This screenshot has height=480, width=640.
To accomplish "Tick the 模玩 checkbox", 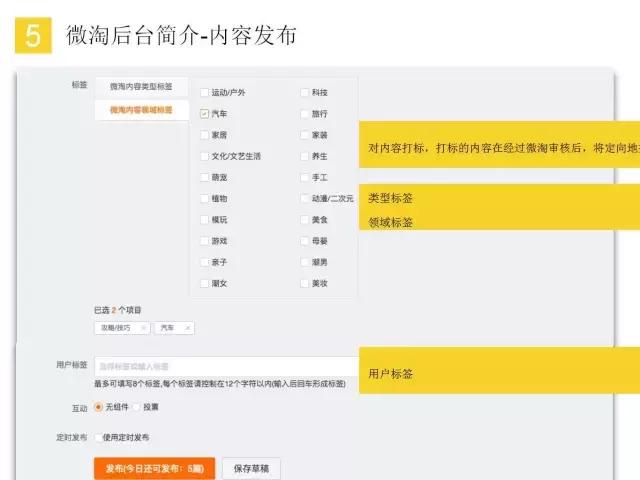I will (x=204, y=220).
